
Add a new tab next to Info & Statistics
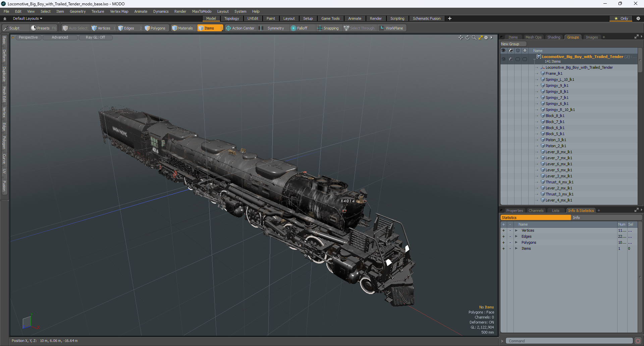[x=599, y=211]
